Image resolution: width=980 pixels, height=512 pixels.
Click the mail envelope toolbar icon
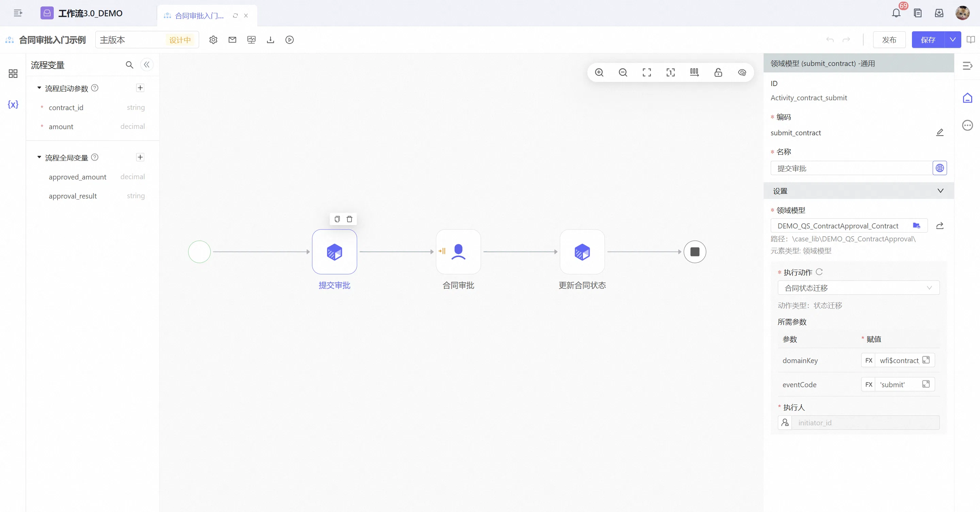point(232,40)
